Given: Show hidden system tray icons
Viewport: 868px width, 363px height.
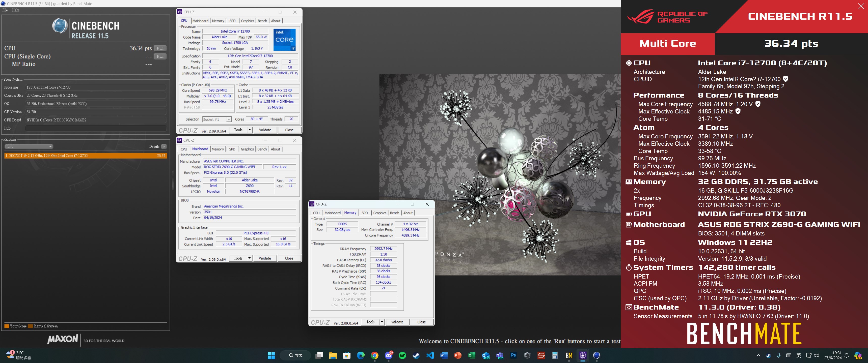Looking at the screenshot, I should click(758, 356).
